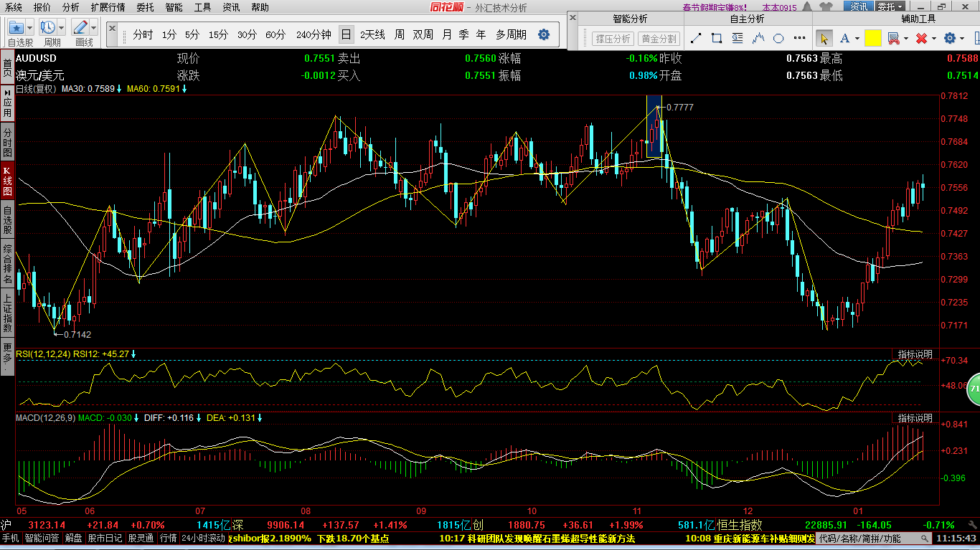The image size is (980, 550).
Task: Switch chart to 15分 period
Action: pos(218,34)
